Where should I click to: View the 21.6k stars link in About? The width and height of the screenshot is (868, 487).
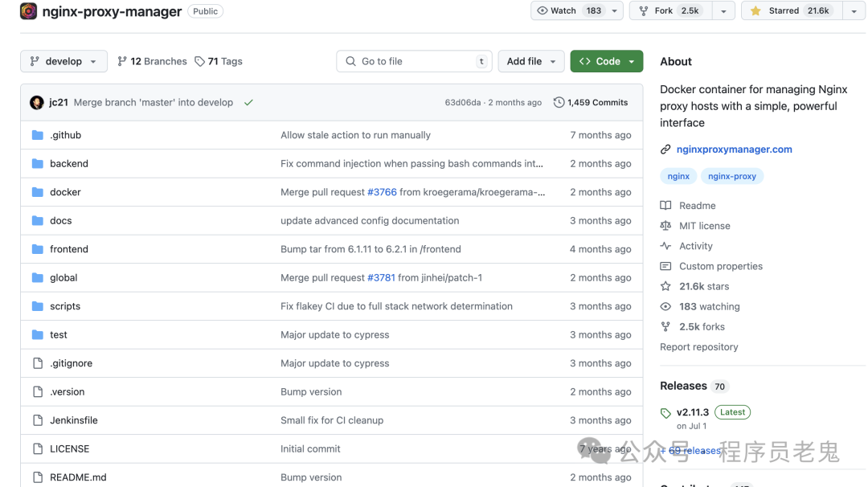coord(704,286)
